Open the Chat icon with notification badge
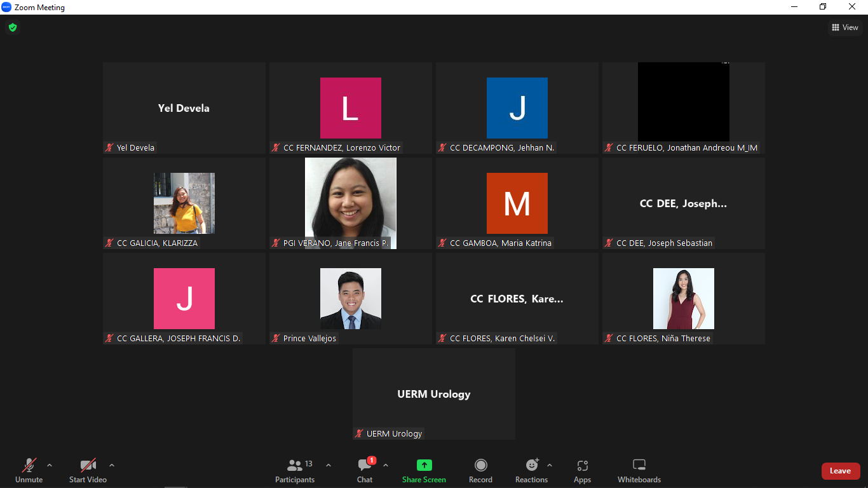Viewport: 868px width, 488px height. pyautogui.click(x=365, y=464)
